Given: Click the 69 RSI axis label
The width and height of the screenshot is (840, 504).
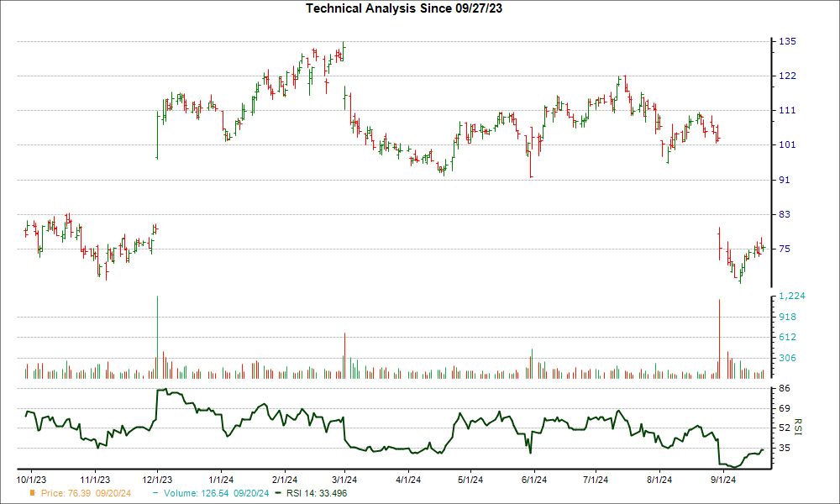Looking at the screenshot, I should pos(785,409).
